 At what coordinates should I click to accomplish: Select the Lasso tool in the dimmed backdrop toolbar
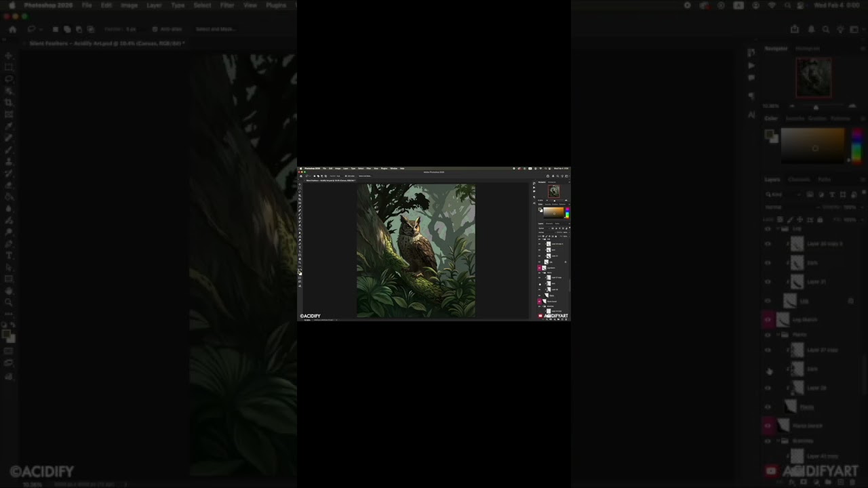point(9,79)
